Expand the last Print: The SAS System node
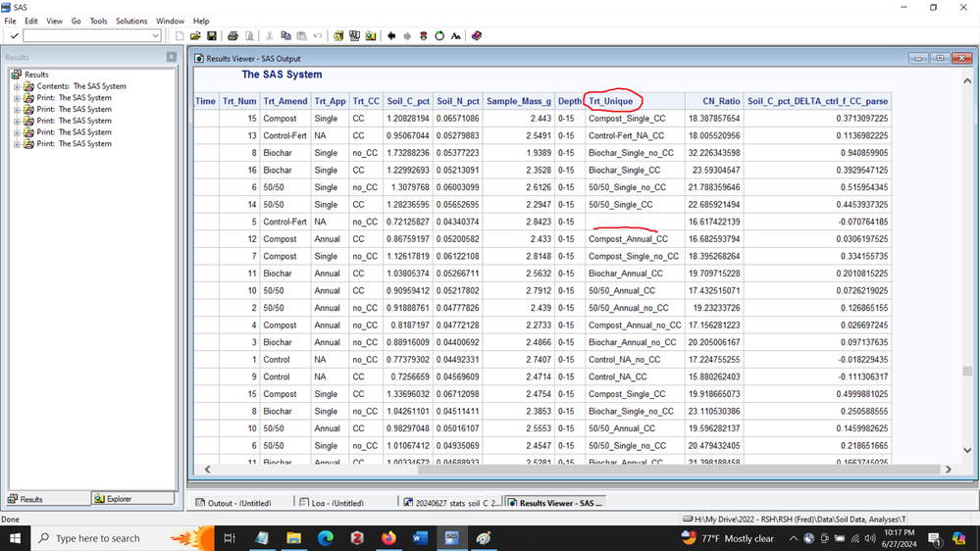 point(17,144)
